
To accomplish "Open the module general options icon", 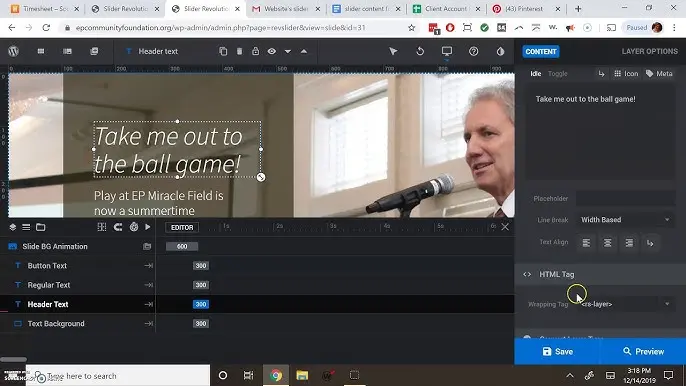I will click(x=41, y=51).
